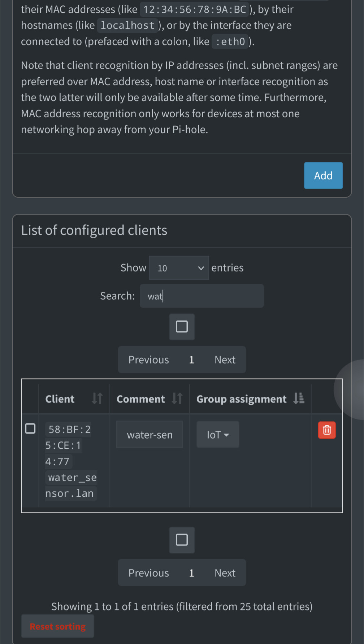Expand the IoT group assignment dropdown
The width and height of the screenshot is (364, 644).
(218, 435)
